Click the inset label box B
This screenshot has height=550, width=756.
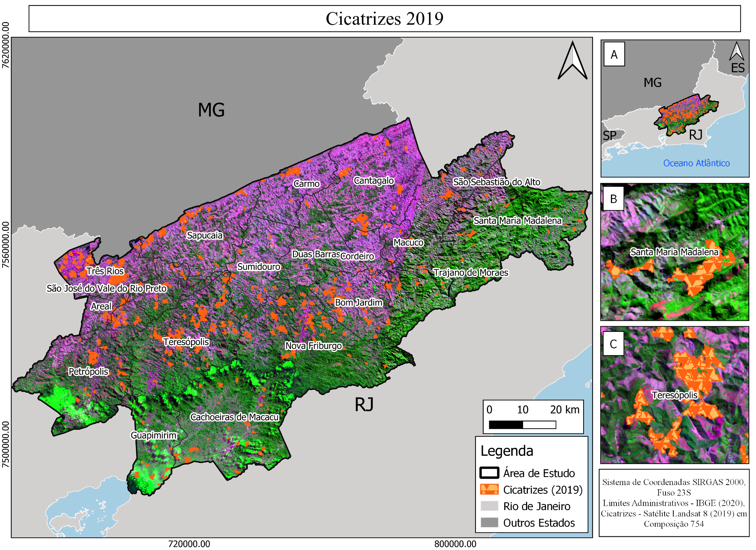(x=614, y=199)
